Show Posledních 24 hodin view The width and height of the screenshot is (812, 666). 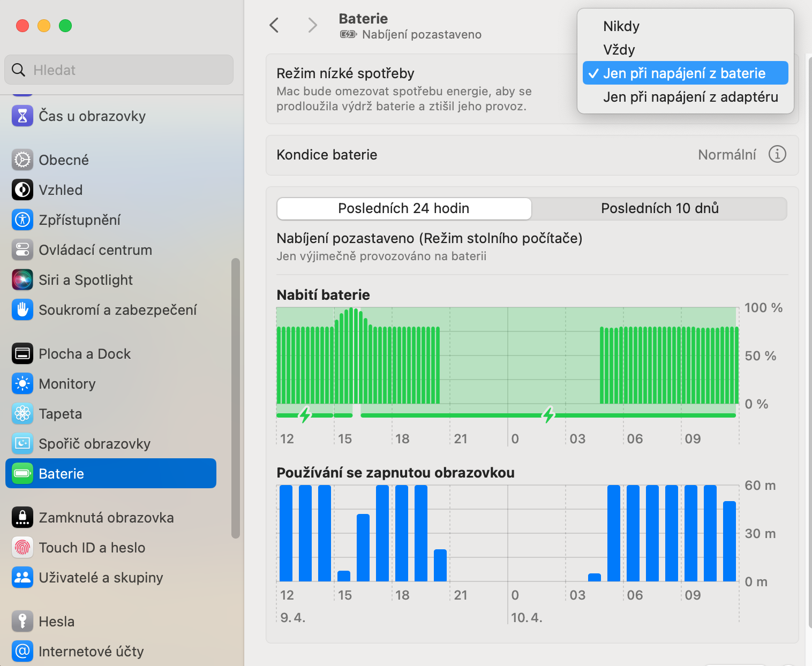pyautogui.click(x=404, y=208)
